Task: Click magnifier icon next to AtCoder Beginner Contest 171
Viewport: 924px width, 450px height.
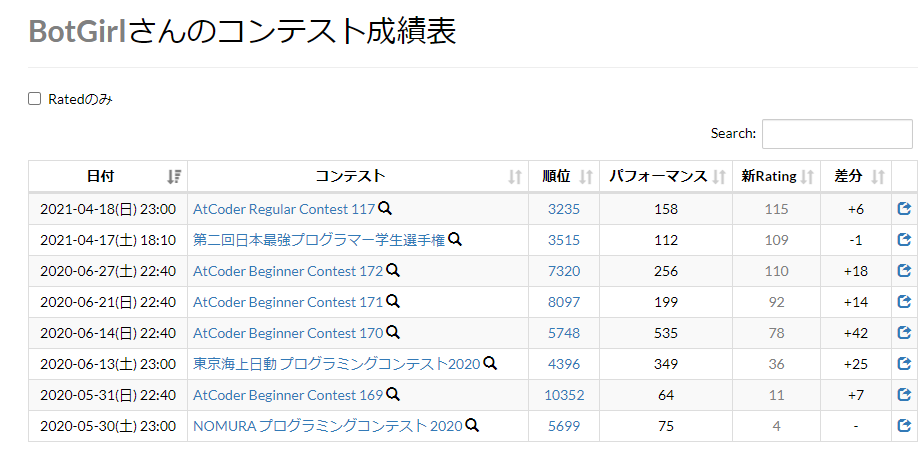Action: (393, 302)
